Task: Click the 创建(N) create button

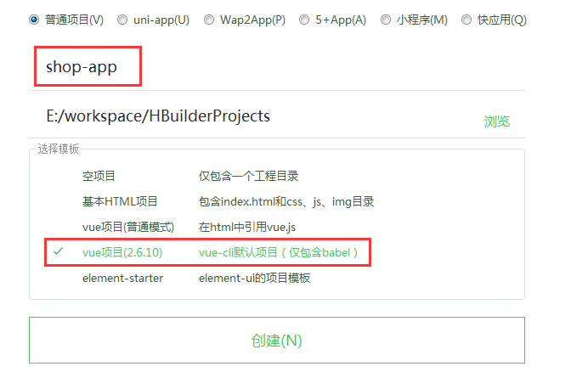Action: (x=277, y=340)
